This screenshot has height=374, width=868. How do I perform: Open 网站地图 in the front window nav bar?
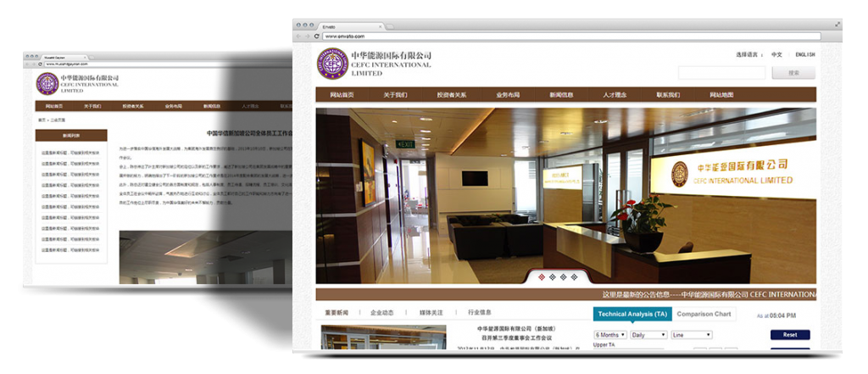[721, 95]
